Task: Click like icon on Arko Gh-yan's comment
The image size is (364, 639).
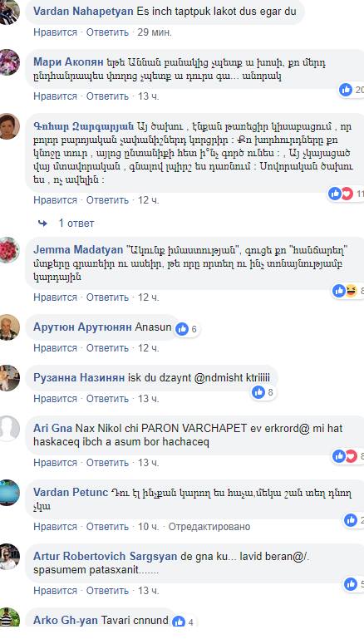Action: click(x=179, y=622)
